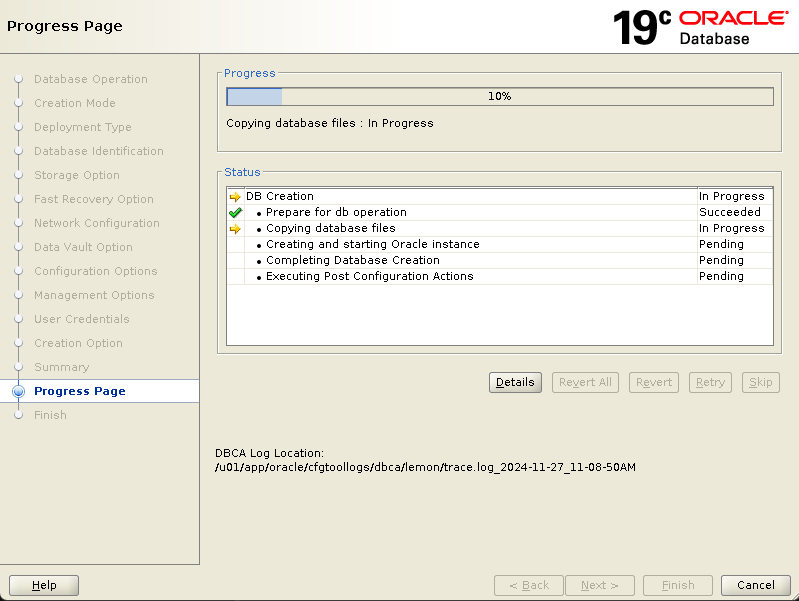Select Creation Option step

coord(78,343)
